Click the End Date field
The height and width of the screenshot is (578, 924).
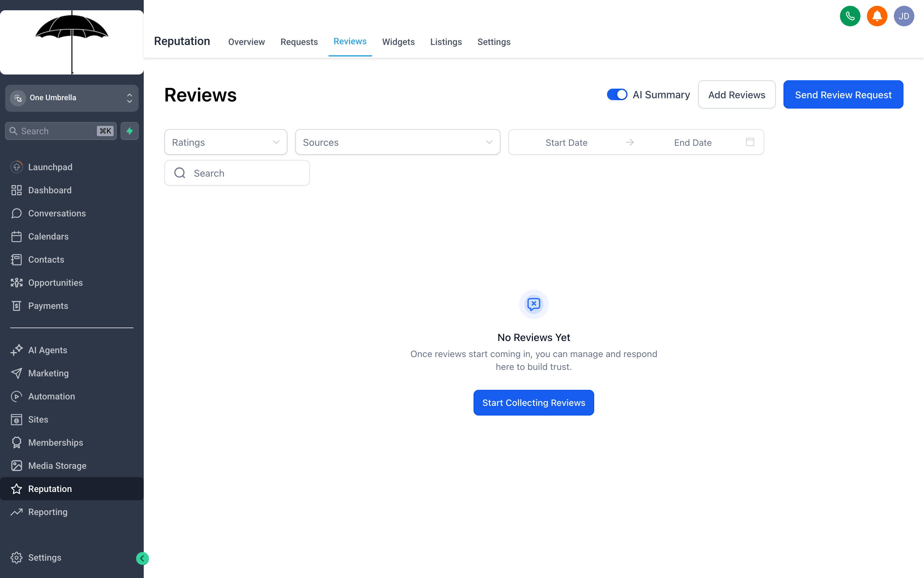pos(693,143)
